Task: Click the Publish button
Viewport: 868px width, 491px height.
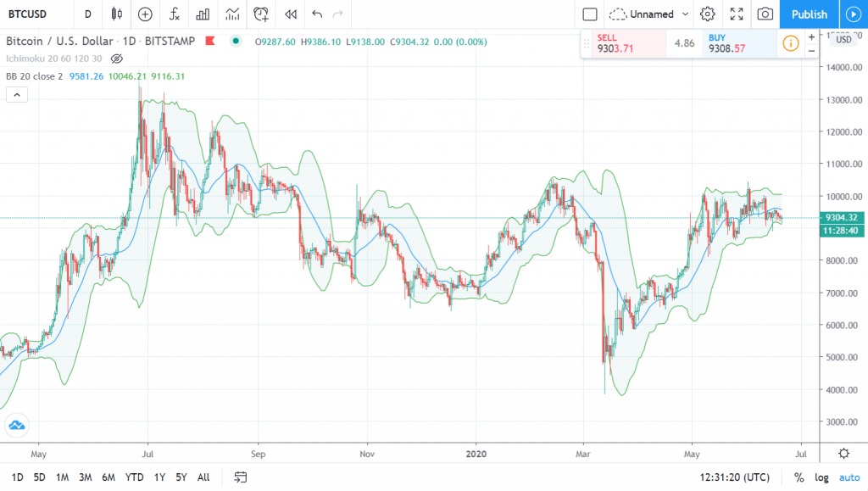Action: 809,14
